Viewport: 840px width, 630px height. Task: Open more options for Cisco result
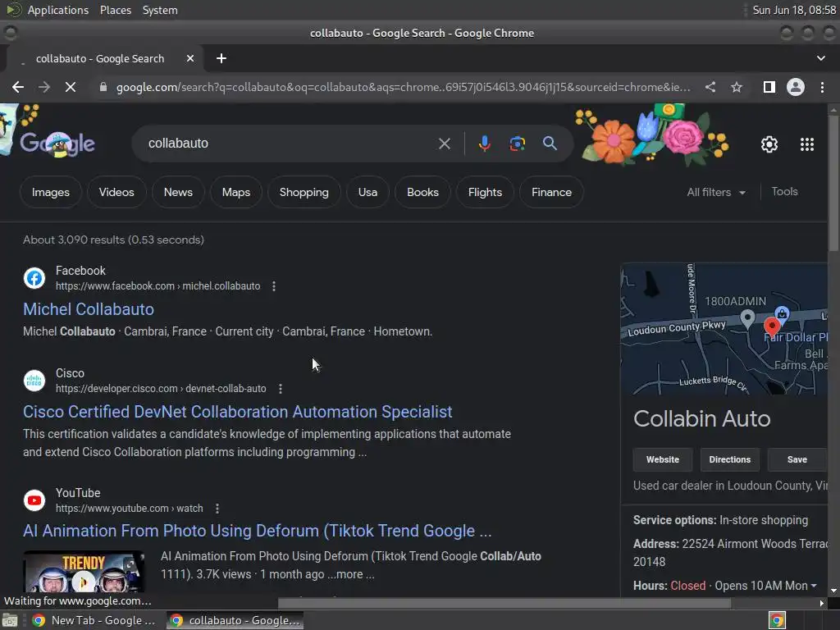(281, 389)
